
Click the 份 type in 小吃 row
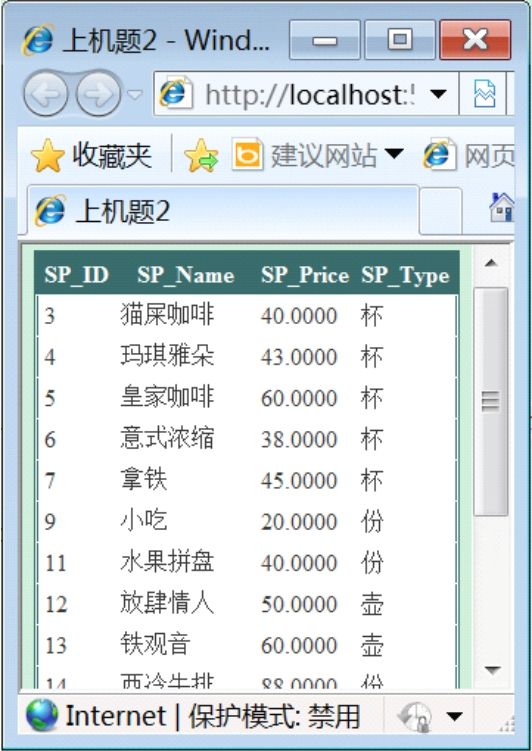372,521
